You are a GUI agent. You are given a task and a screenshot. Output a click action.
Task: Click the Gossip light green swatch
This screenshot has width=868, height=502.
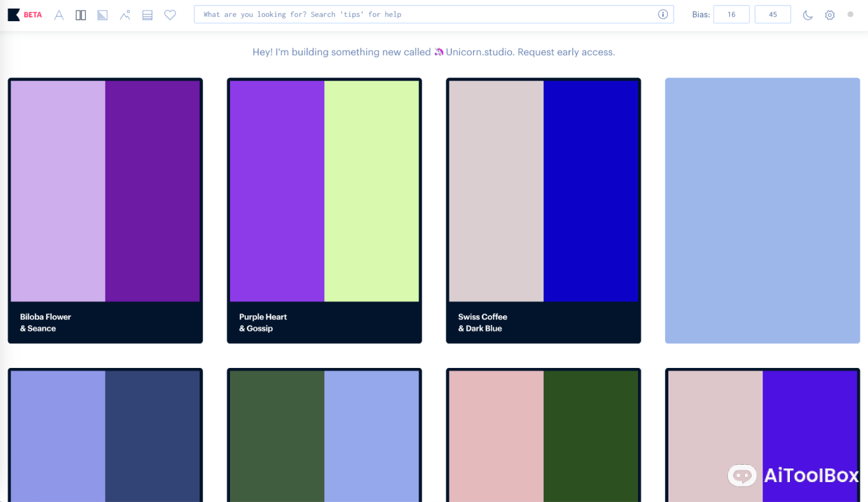coord(372,191)
